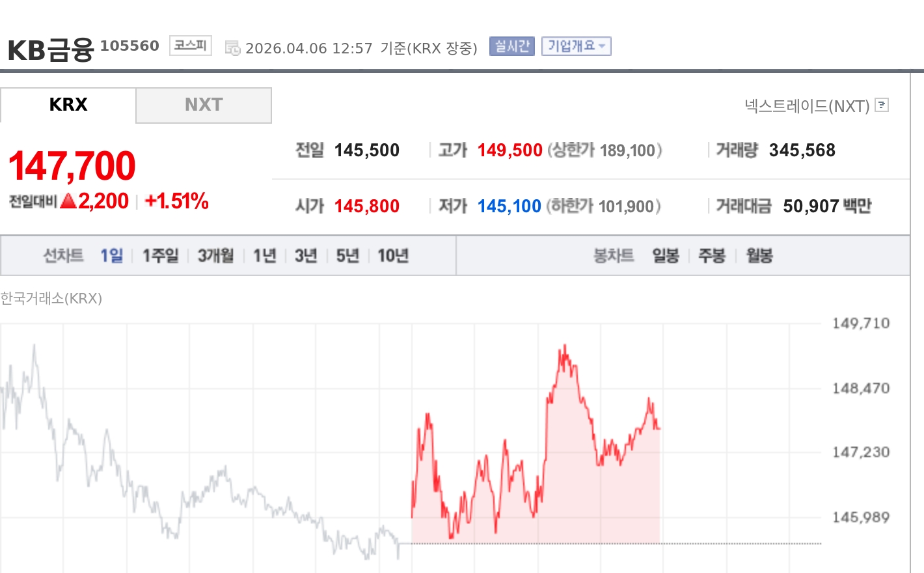
Task: Select the 주봉 weekly candle option
Action: (x=712, y=255)
